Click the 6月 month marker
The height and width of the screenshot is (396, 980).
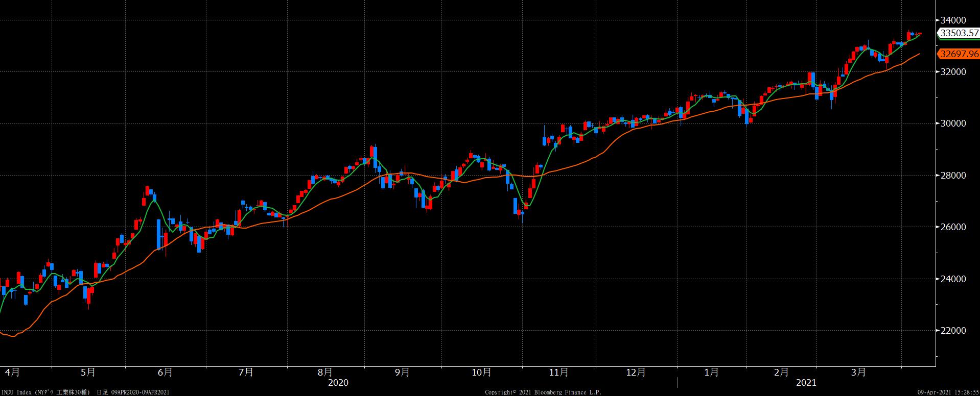(x=165, y=372)
